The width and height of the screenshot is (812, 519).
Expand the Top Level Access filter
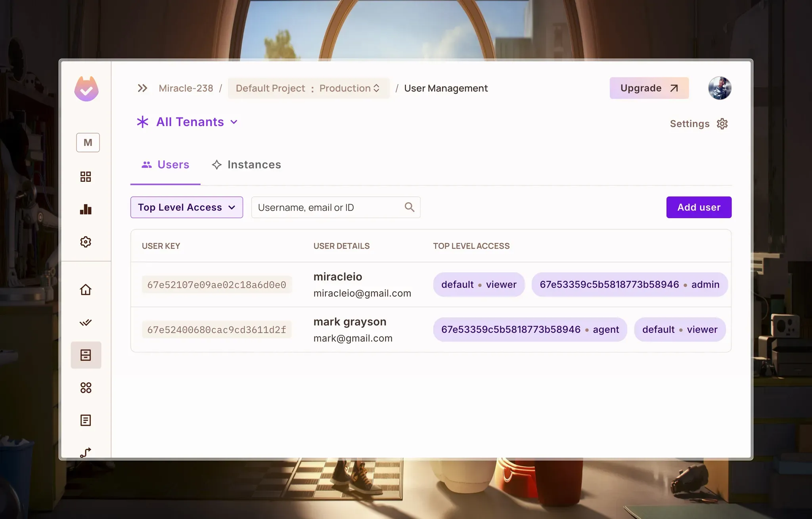coord(187,207)
